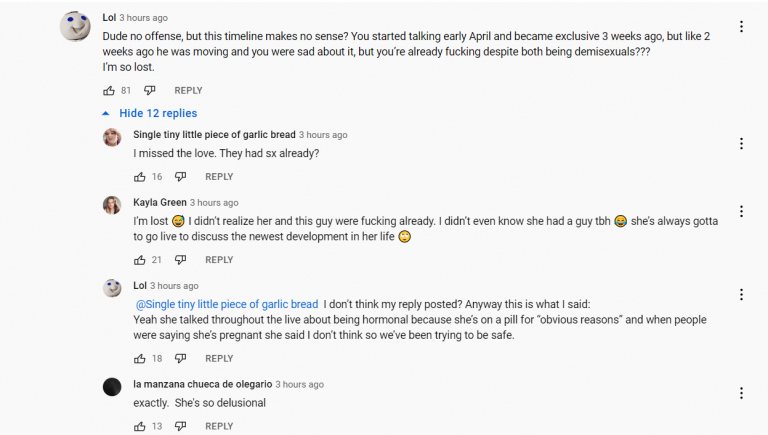Open three-dot menu on garlic bread reply
768x435 pixels.
coord(742,144)
